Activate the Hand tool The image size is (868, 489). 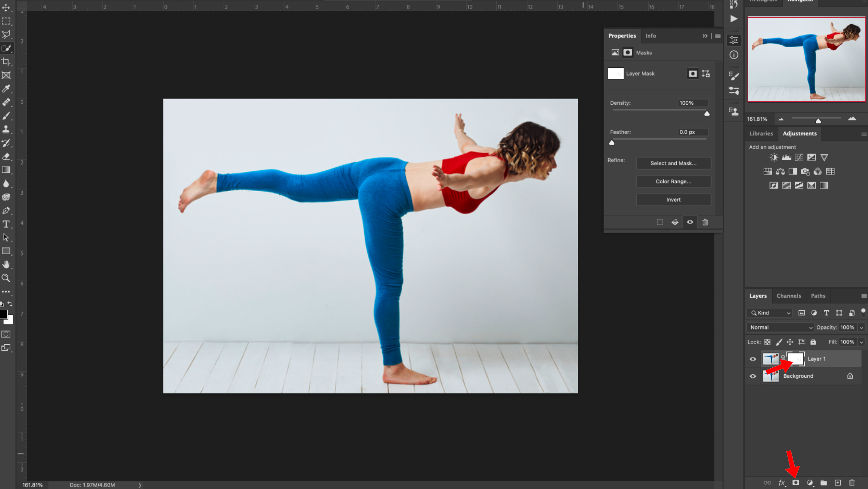[6, 264]
